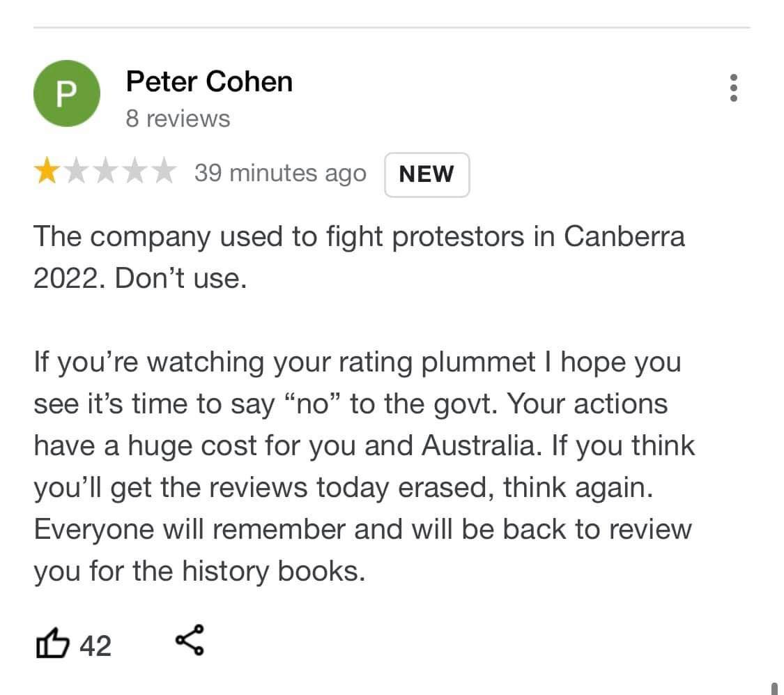The image size is (784, 695).
Task: Click the second grey rating star
Action: (x=77, y=171)
